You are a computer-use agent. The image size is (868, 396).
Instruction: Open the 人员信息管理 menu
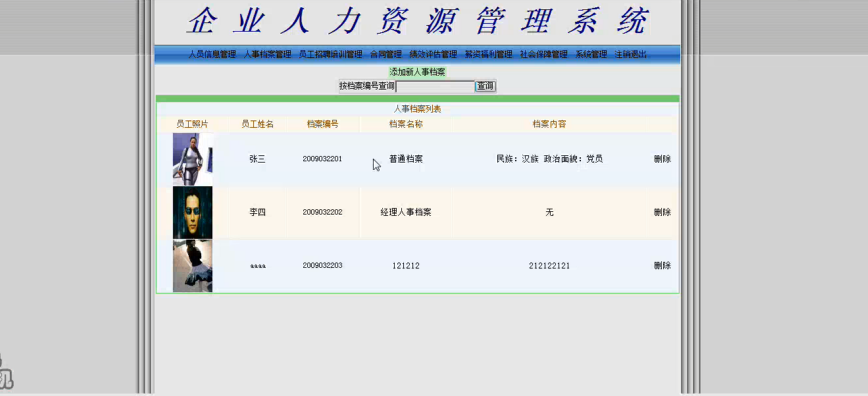click(212, 54)
